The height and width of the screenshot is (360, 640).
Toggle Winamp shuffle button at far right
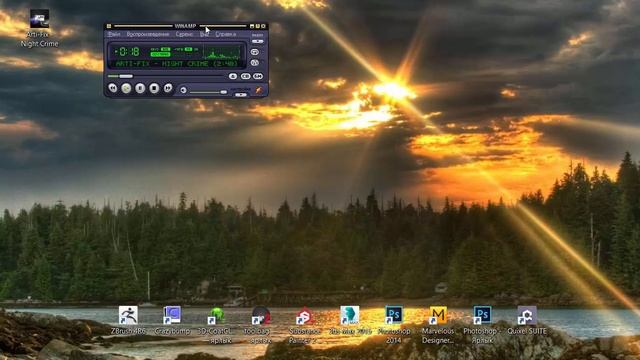258,76
